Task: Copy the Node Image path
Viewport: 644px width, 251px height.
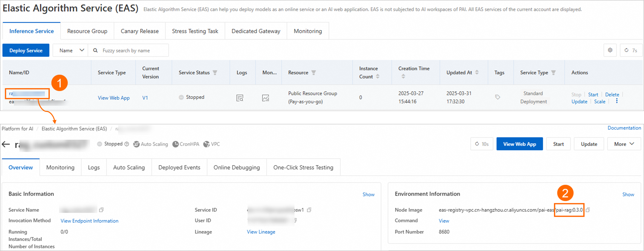Action: [x=588, y=210]
